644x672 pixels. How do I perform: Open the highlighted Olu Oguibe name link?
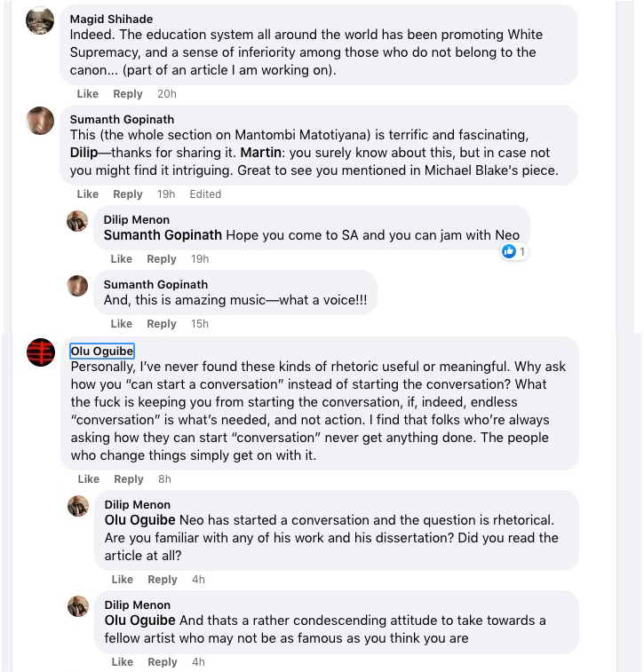click(102, 351)
